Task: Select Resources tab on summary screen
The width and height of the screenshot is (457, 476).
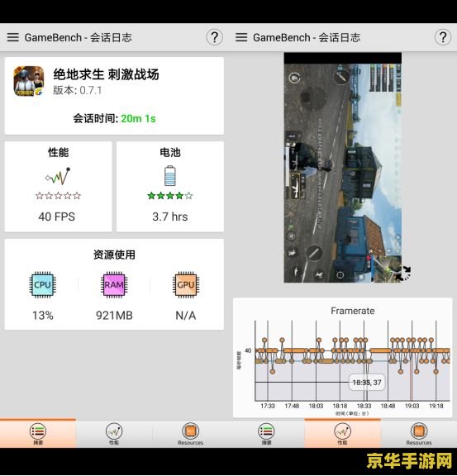Action: click(x=190, y=434)
